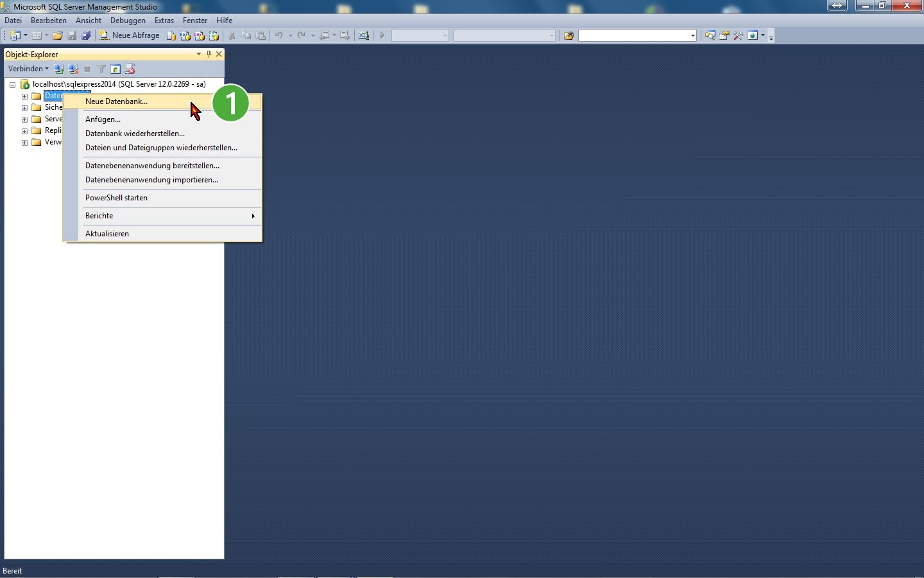This screenshot has height=578, width=924.
Task: Click the Activity Monitor icon
Action: pos(364,35)
